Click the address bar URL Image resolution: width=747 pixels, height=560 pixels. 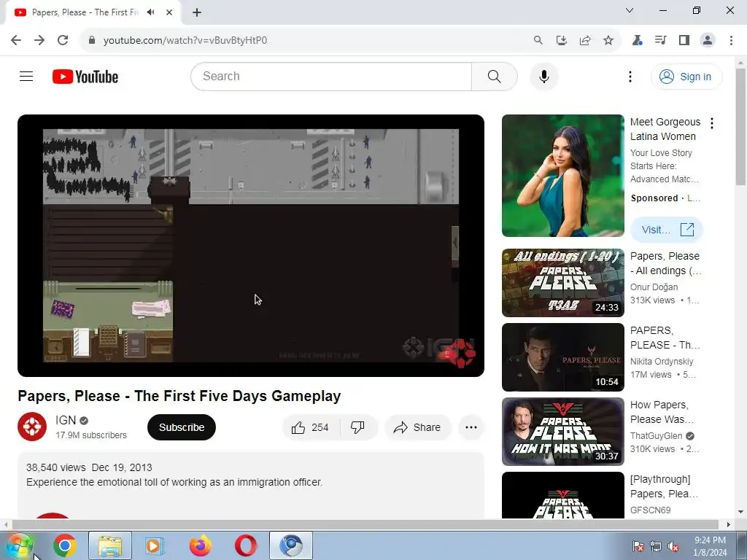[185, 40]
